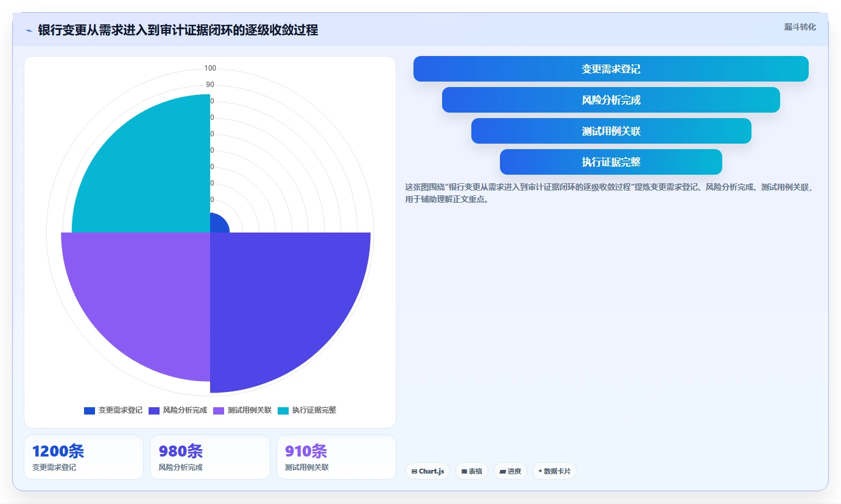This screenshot has height=504, width=841.
Task: Toggle 风险分析完成 legend indigo swatch
Action: (154, 410)
